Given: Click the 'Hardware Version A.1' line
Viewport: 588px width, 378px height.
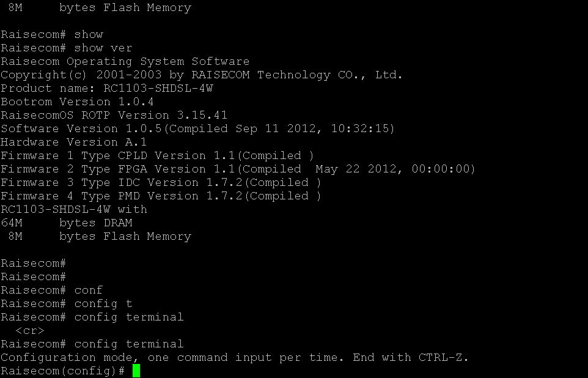Looking at the screenshot, I should click(x=73, y=143).
